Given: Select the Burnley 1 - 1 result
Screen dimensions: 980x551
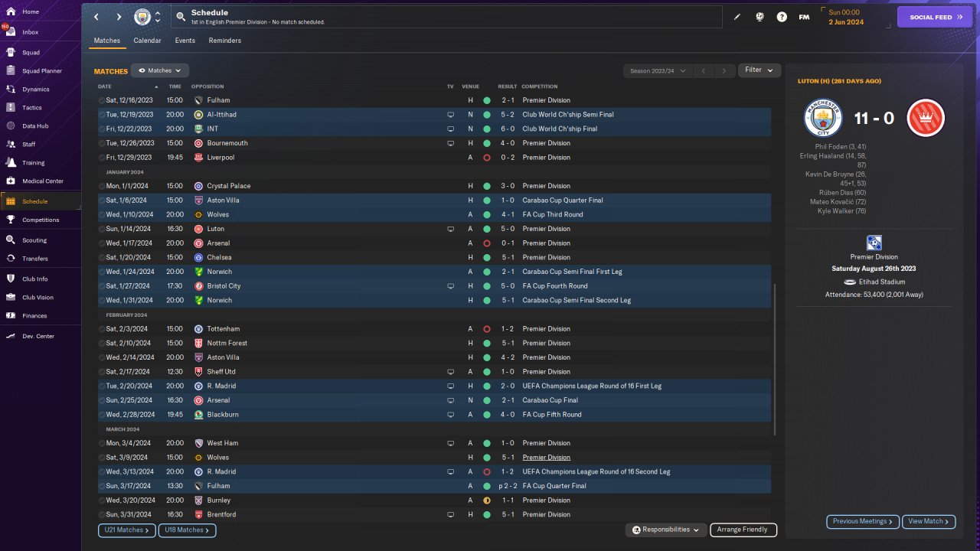Looking at the screenshot, I should pos(508,500).
